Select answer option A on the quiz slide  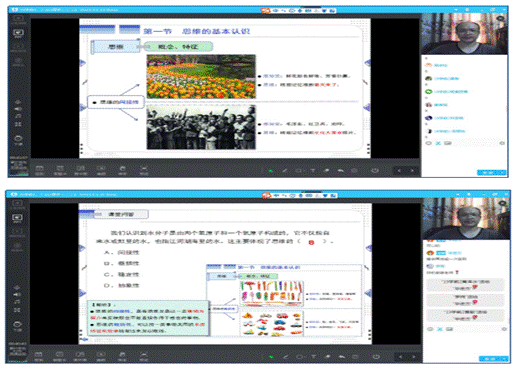121,253
